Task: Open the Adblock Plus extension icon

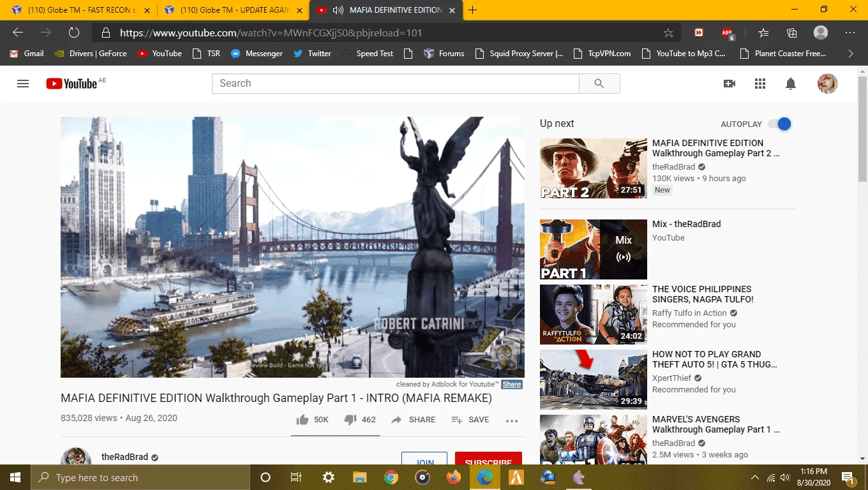Action: click(x=728, y=33)
